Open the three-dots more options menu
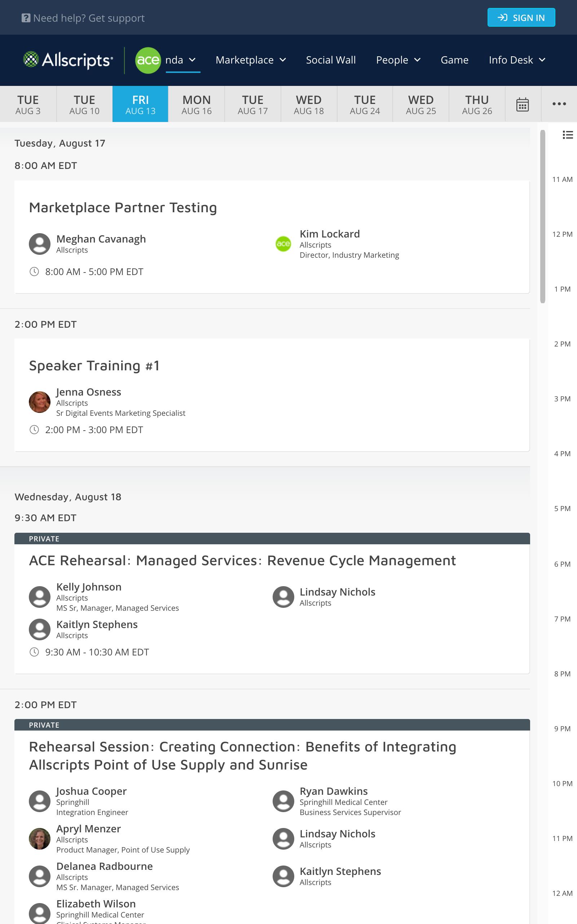 pyautogui.click(x=559, y=104)
